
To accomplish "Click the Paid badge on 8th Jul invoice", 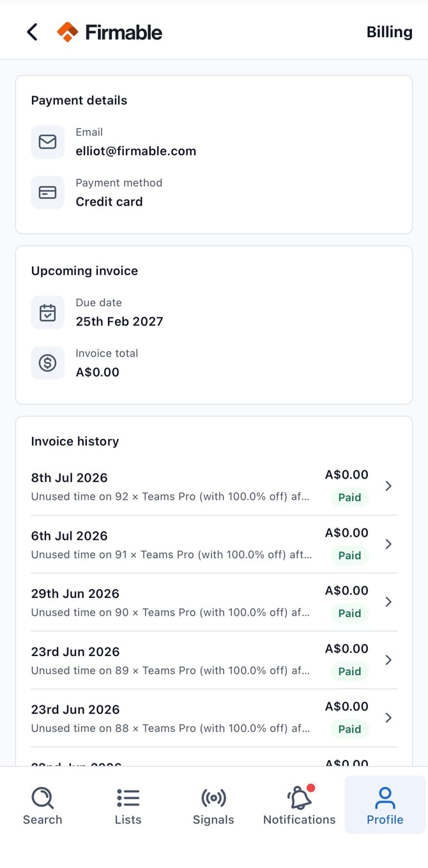I will [349, 497].
